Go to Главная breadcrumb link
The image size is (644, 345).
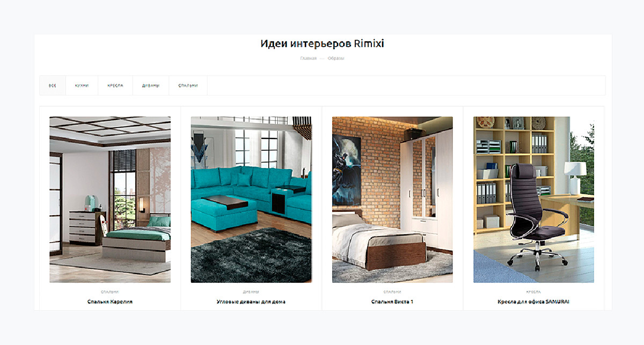[309, 58]
